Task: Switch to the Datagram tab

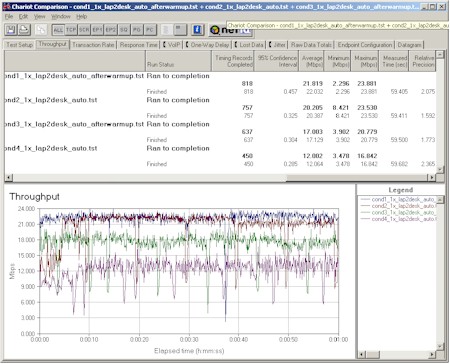Action: tap(409, 45)
